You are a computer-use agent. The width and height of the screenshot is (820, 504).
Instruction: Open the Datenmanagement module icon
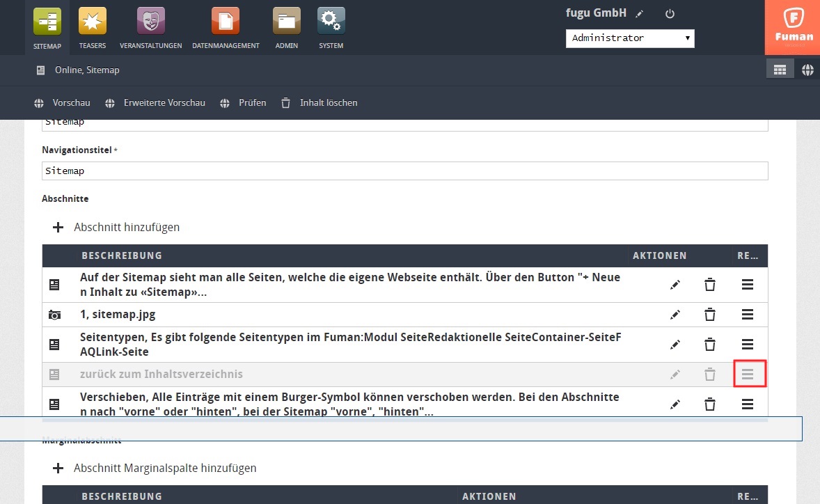click(x=225, y=22)
